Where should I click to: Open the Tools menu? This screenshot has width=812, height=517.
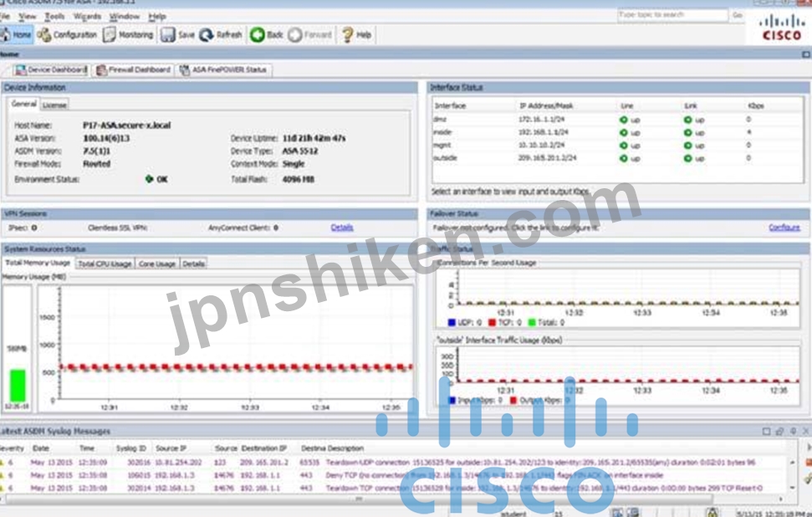[54, 16]
